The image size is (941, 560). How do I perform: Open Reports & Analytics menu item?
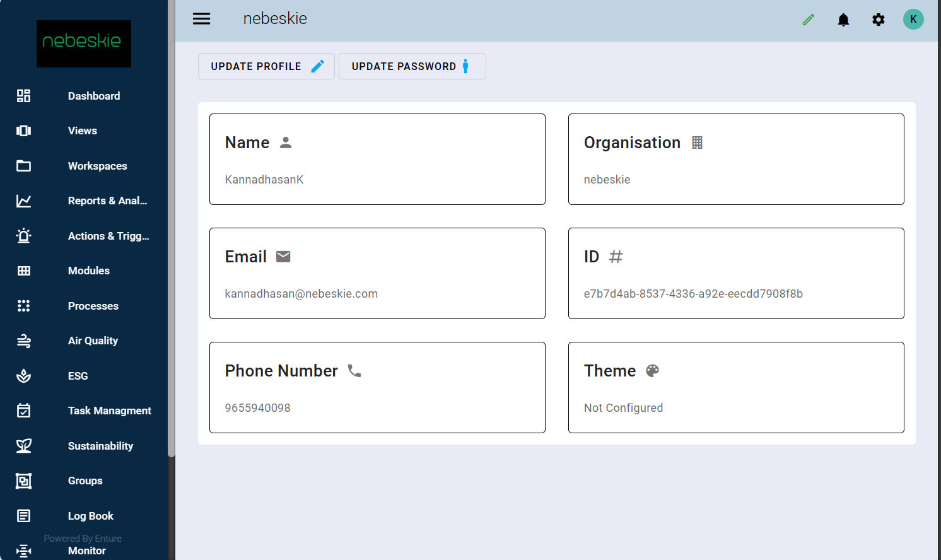pyautogui.click(x=107, y=201)
